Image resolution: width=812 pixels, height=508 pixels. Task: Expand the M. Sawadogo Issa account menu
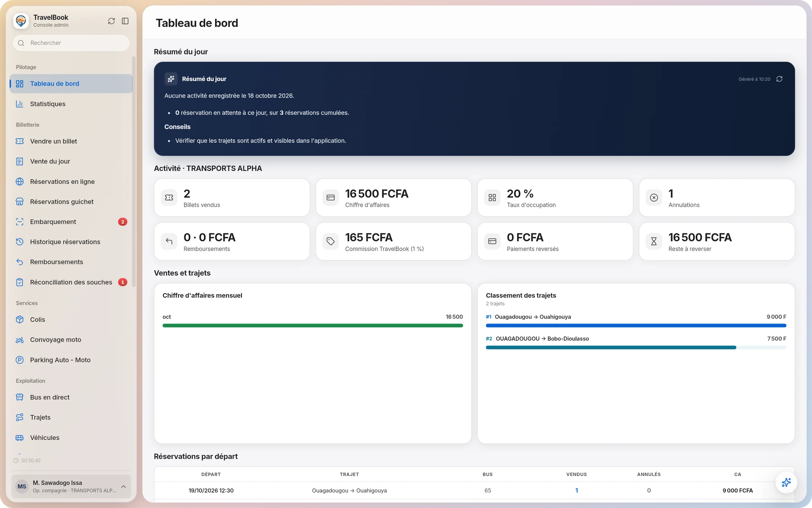[71, 486]
